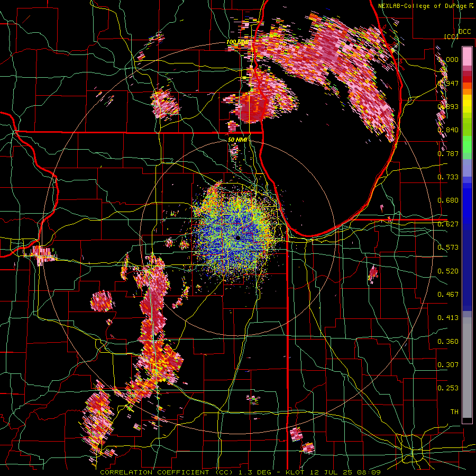This screenshot has width=476, height=476.
Task: Click the 50 NMI range ring label
Action: pyautogui.click(x=237, y=140)
